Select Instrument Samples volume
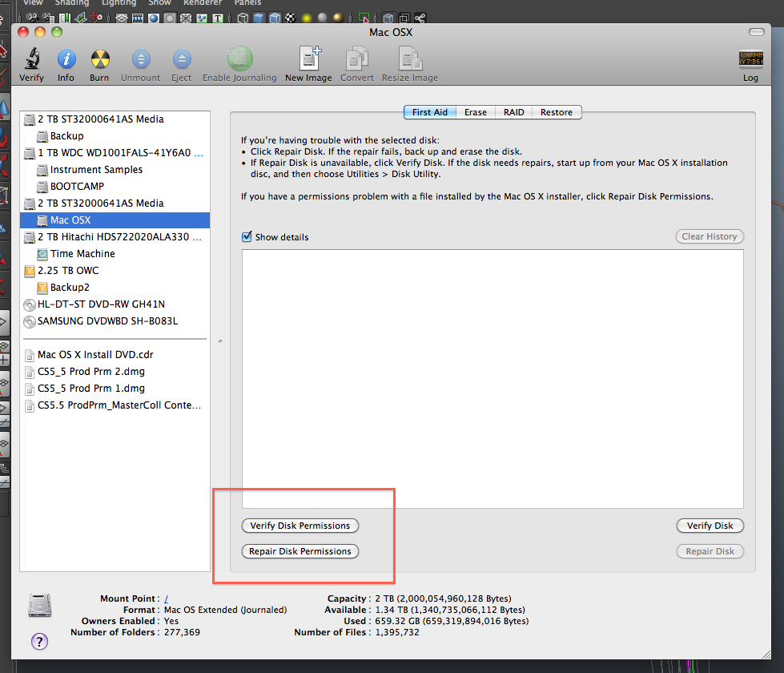The image size is (784, 673). [x=115, y=170]
